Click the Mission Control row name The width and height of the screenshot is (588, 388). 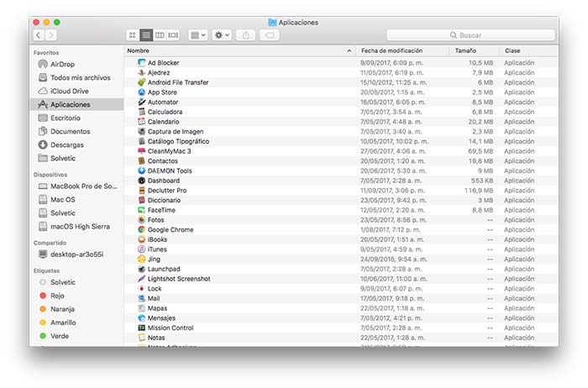click(x=171, y=328)
